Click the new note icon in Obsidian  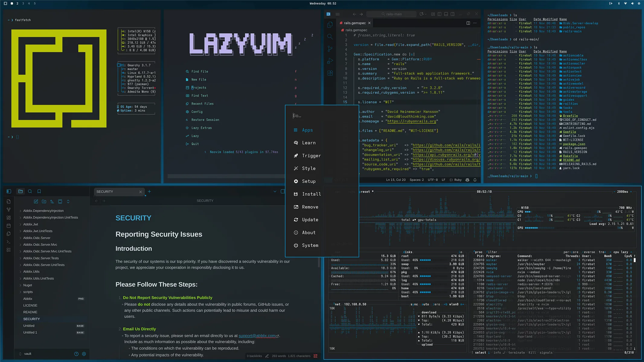(x=36, y=202)
